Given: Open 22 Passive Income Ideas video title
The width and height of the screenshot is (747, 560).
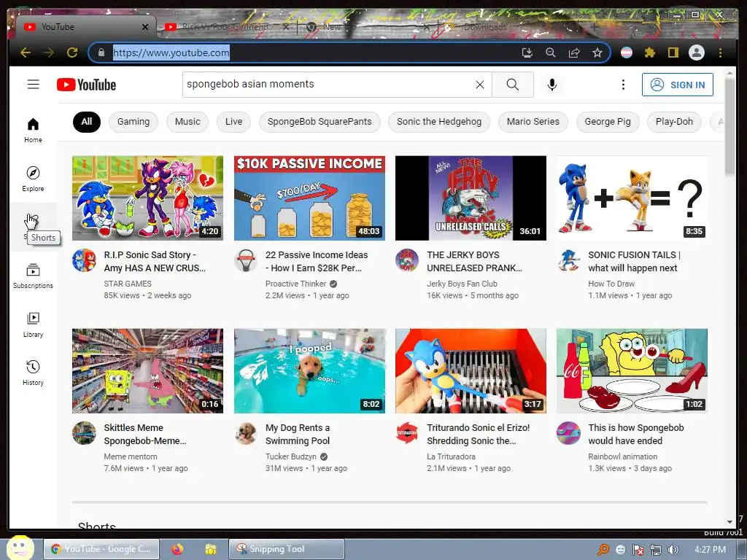Looking at the screenshot, I should click(x=317, y=262).
